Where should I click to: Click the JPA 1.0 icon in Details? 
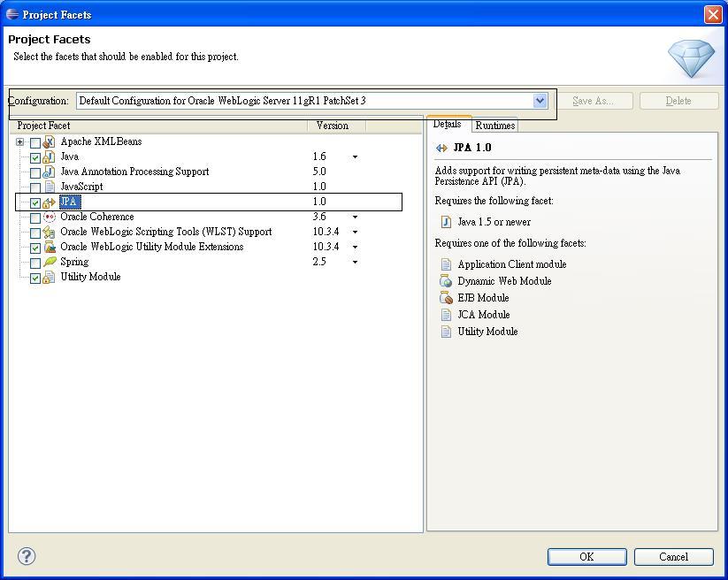pyautogui.click(x=441, y=148)
